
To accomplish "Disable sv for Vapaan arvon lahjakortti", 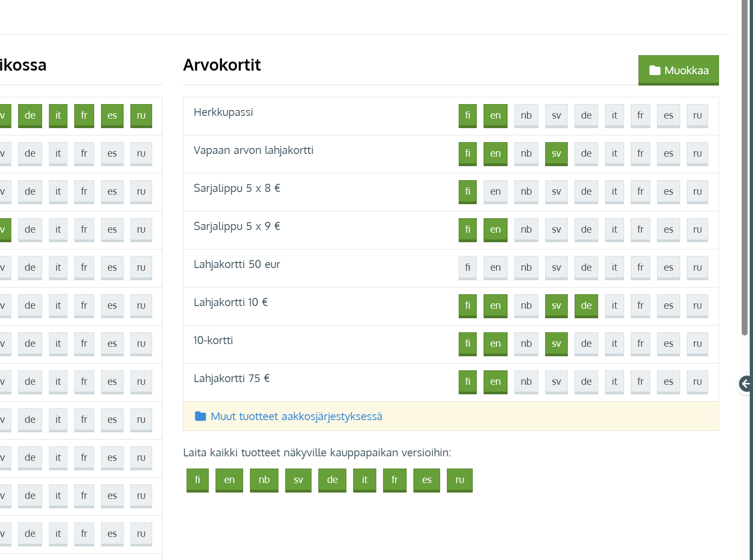I will point(556,154).
